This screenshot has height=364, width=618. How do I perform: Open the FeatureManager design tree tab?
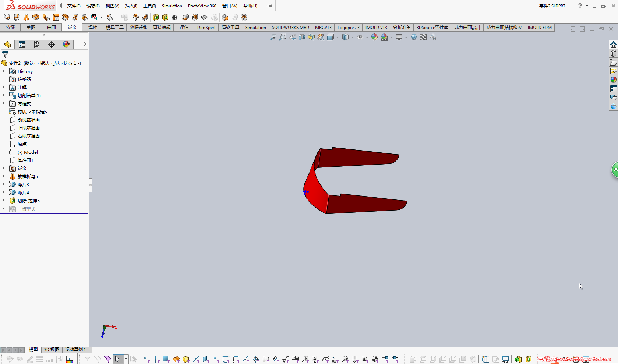tap(7, 45)
